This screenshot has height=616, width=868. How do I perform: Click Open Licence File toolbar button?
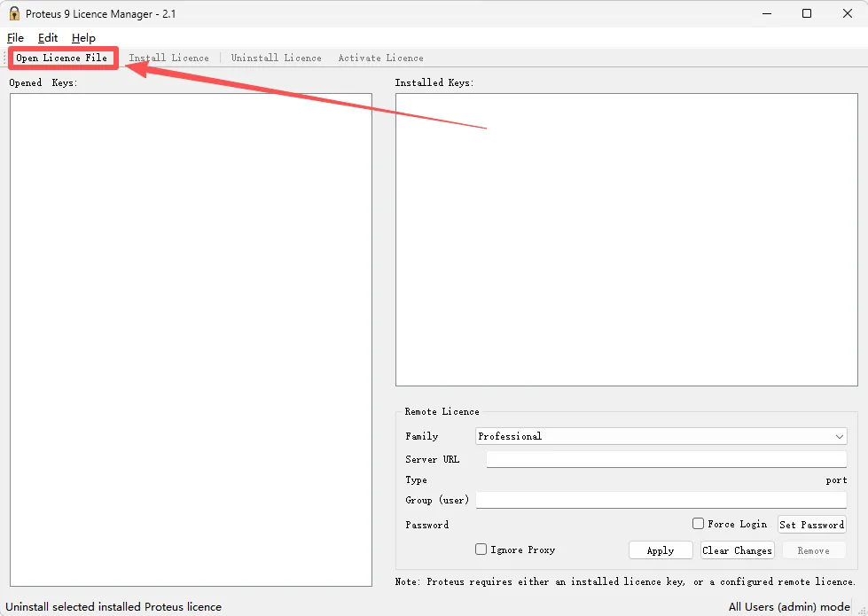point(61,58)
